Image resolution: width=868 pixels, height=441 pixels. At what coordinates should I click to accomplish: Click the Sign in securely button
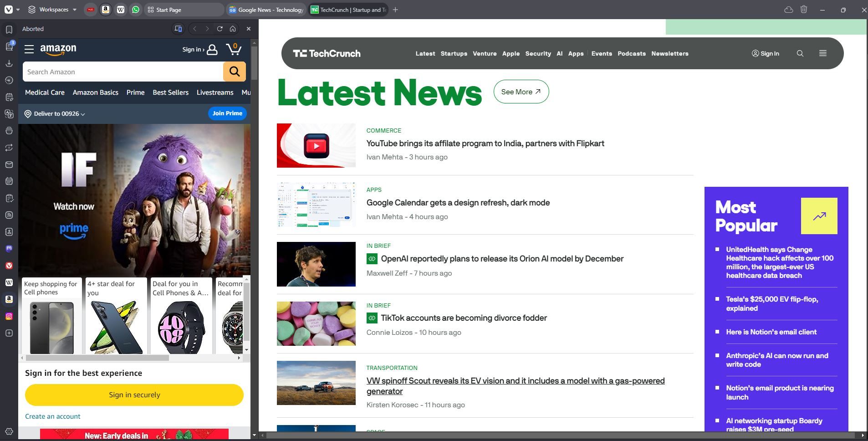point(134,395)
